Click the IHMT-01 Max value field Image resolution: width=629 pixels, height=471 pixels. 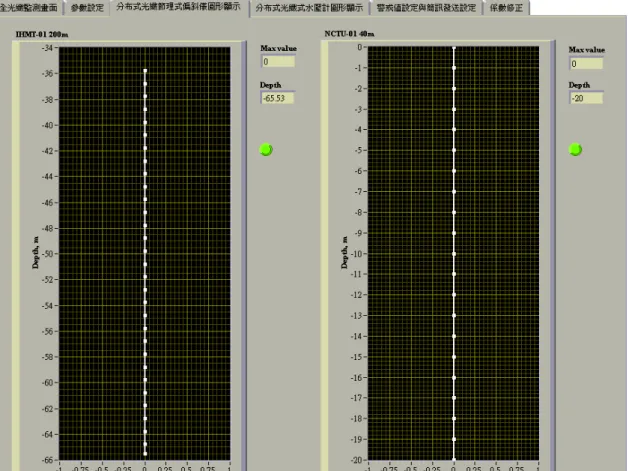click(x=278, y=61)
